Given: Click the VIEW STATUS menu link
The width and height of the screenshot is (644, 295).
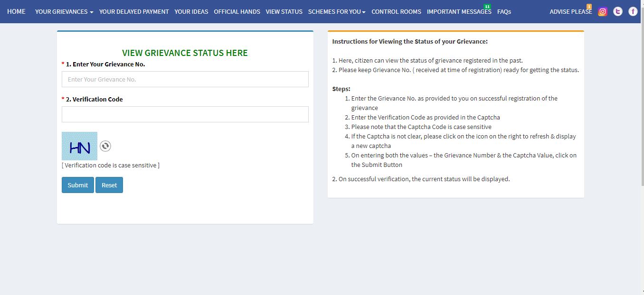Looking at the screenshot, I should click(x=284, y=11).
